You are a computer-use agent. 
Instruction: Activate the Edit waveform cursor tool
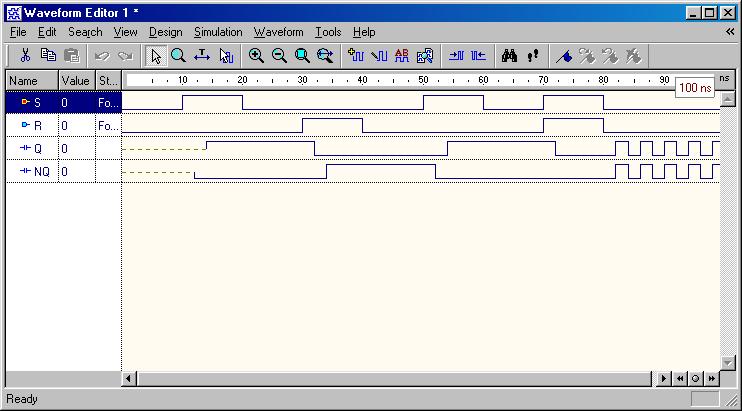point(226,56)
